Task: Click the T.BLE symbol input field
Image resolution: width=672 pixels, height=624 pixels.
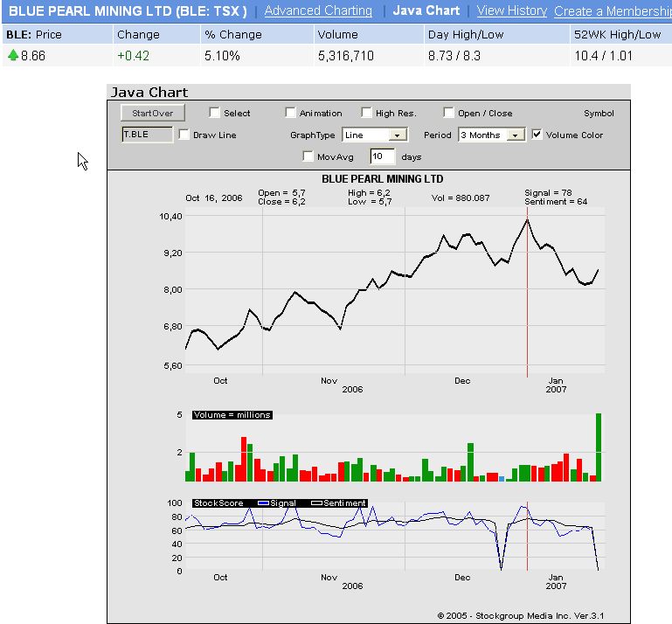Action: [x=147, y=135]
